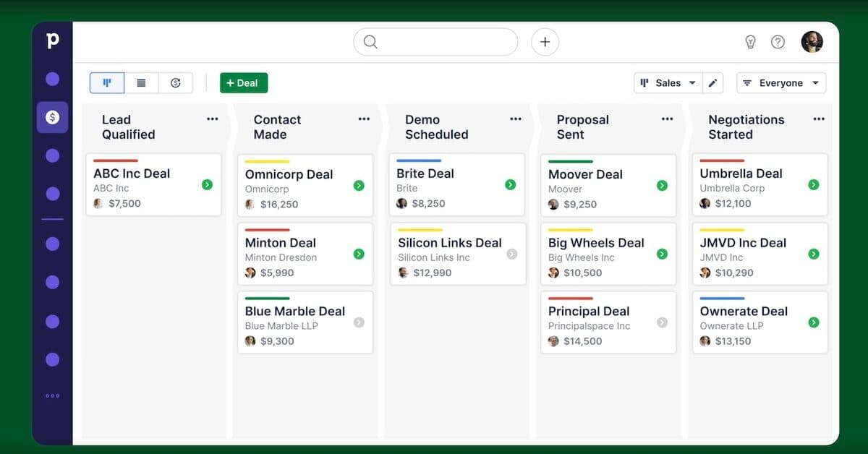The height and width of the screenshot is (454, 868).
Task: Click Moover Deal activity arrow icon
Action: coord(662,185)
